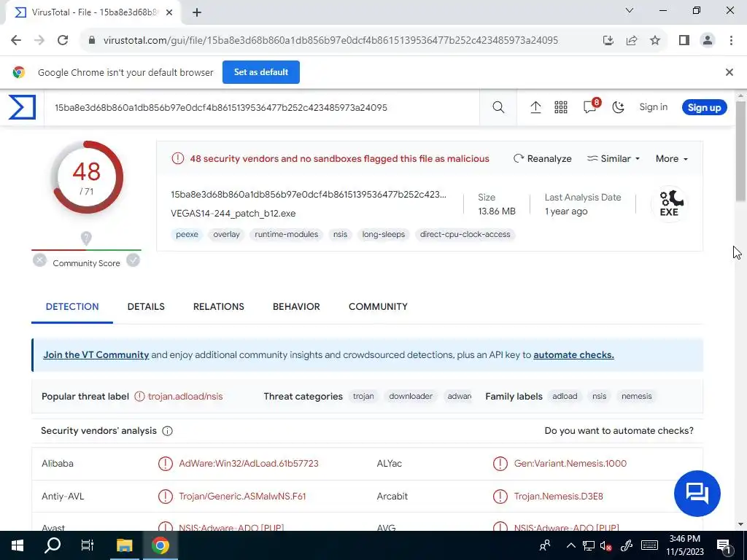The height and width of the screenshot is (560, 747).
Task: Expand the More dropdown
Action: pyautogui.click(x=672, y=158)
